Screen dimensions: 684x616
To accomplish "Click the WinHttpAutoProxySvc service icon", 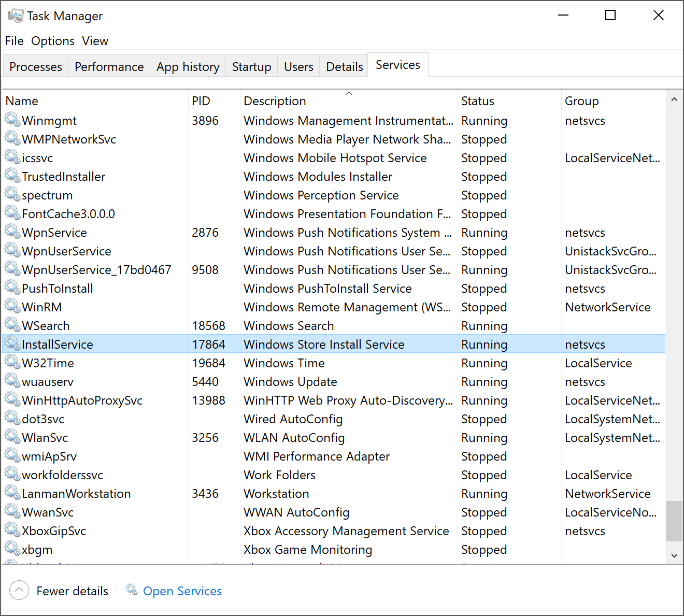I will pos(12,399).
